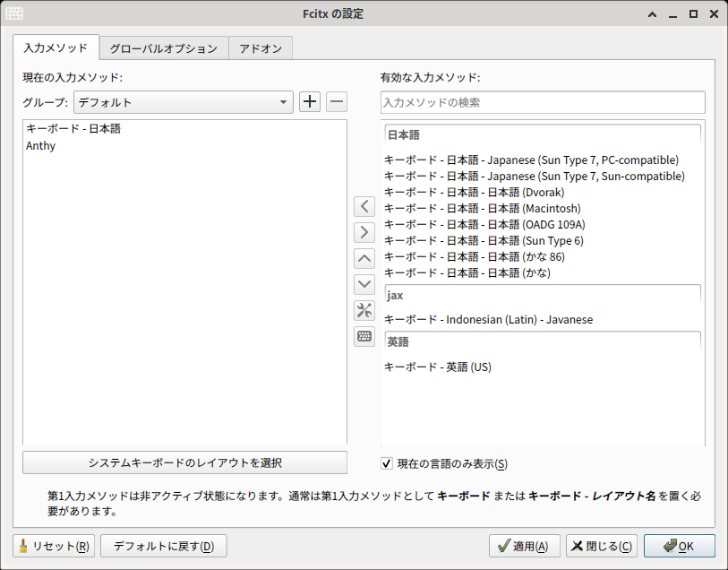Screen dimensions: 728x570
Task: Select 日本語 (かな 86) keyboard entry
Action: coord(543,256)
